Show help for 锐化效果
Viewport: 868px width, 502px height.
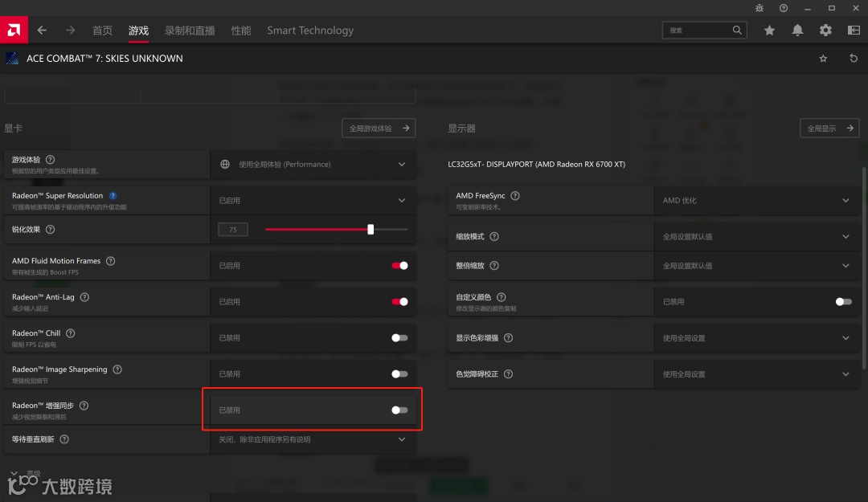click(51, 229)
